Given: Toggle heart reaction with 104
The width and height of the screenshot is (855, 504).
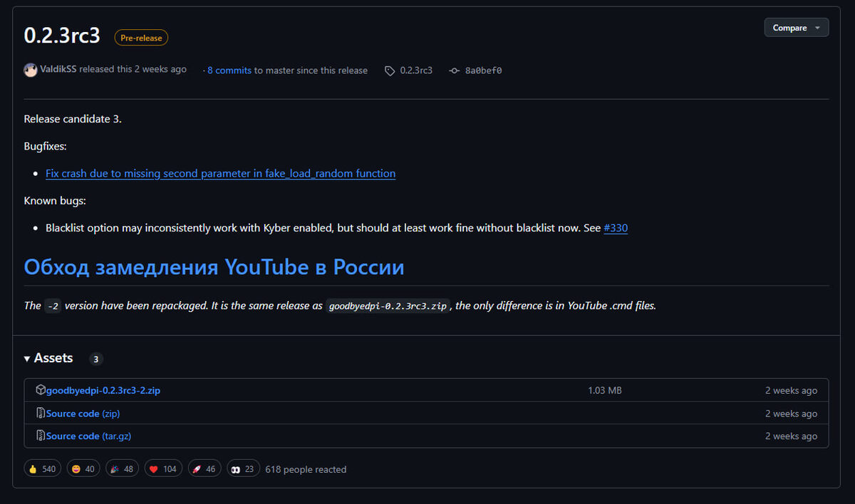Looking at the screenshot, I should [163, 469].
